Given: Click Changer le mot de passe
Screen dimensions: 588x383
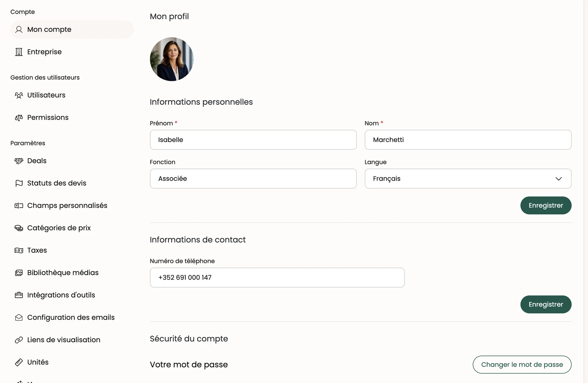Looking at the screenshot, I should pyautogui.click(x=522, y=365).
